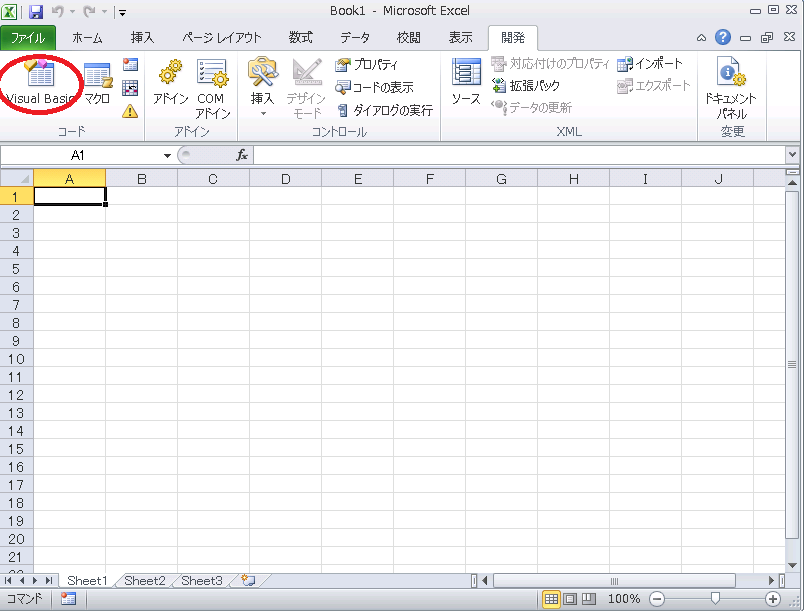Open Macro Security warning icon
The image size is (804, 611).
click(x=130, y=111)
